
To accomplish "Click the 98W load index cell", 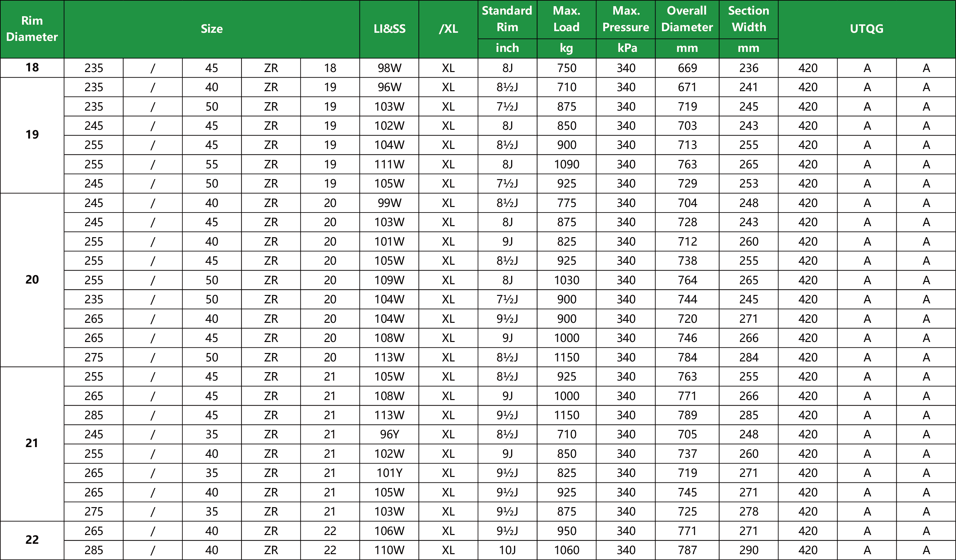I will (389, 68).
